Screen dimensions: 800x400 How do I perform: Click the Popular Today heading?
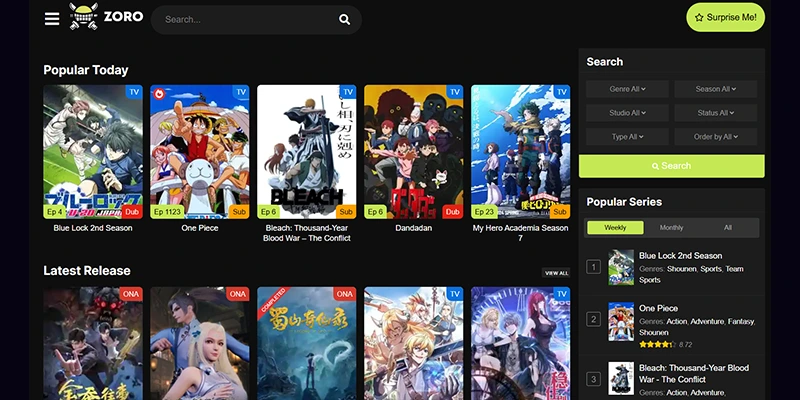point(86,70)
